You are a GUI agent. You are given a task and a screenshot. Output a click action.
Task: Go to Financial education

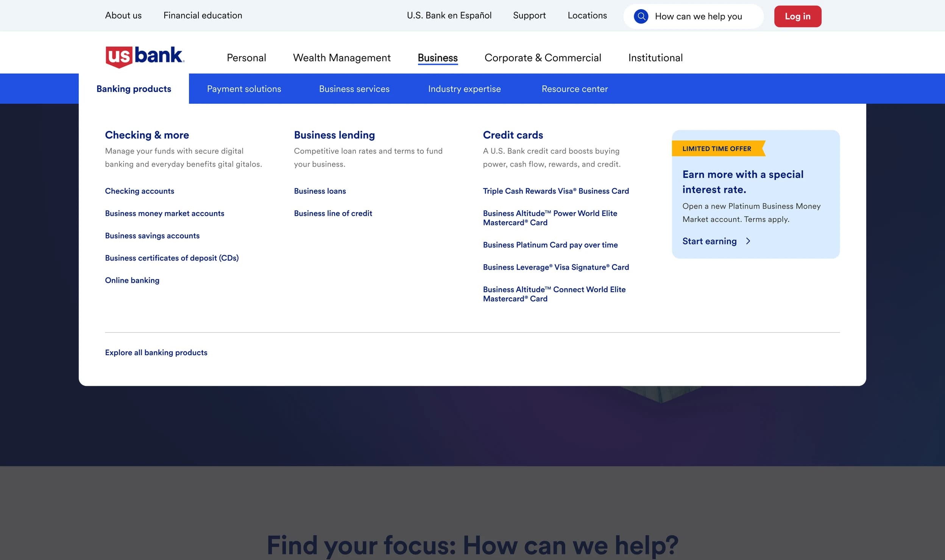203,16
